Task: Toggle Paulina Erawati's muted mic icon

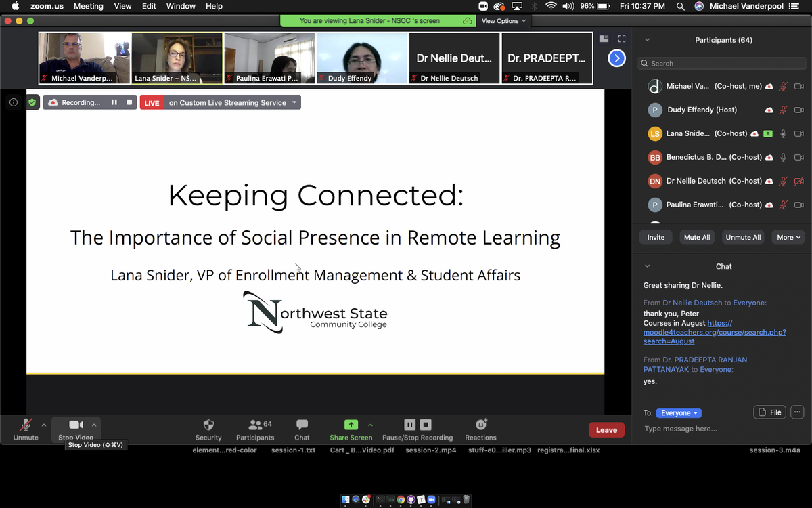Action: [784, 205]
